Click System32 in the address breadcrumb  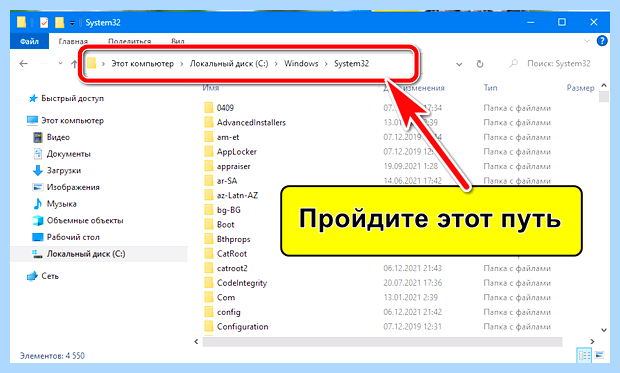(x=352, y=64)
